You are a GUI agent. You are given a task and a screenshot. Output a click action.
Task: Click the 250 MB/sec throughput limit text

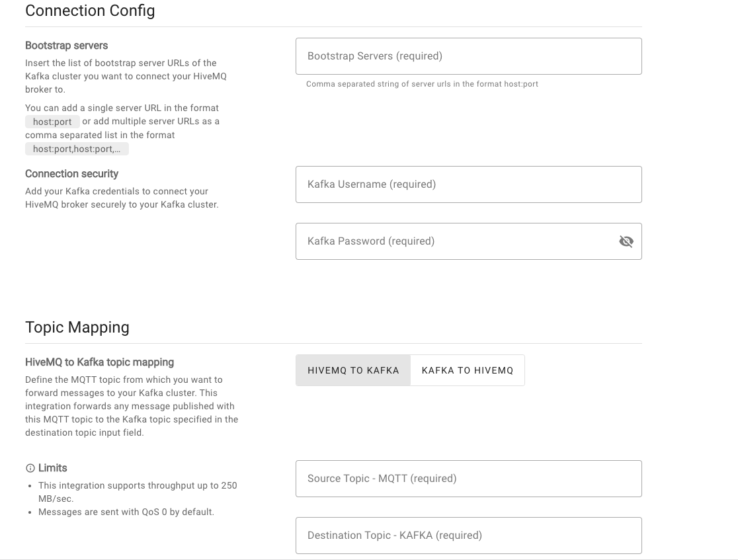[x=138, y=492]
